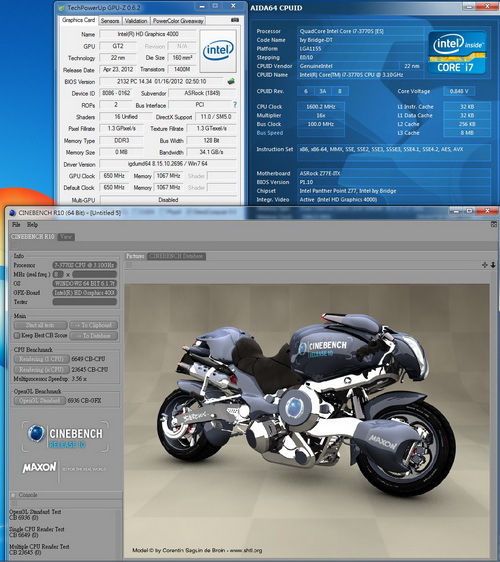This screenshot has width=500, height=562.
Task: Click the Driver Version field igdumd64
Action: pos(168,164)
